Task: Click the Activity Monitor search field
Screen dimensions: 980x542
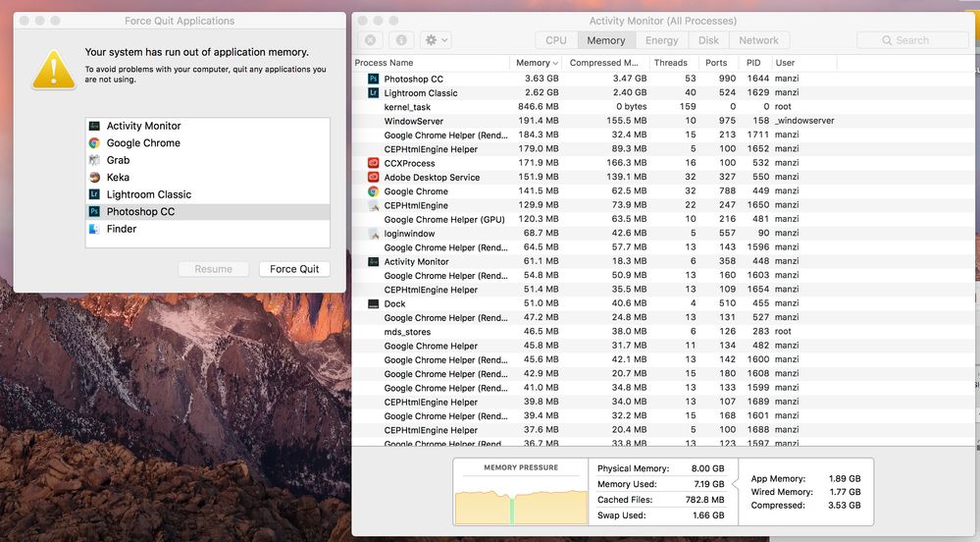Action: 912,40
